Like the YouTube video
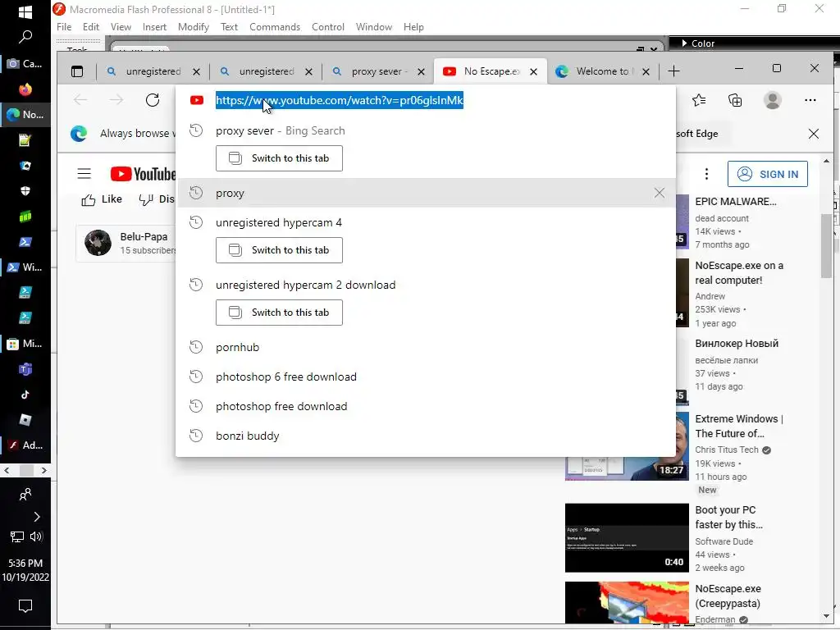Viewport: 840px width, 630px height. (x=101, y=200)
